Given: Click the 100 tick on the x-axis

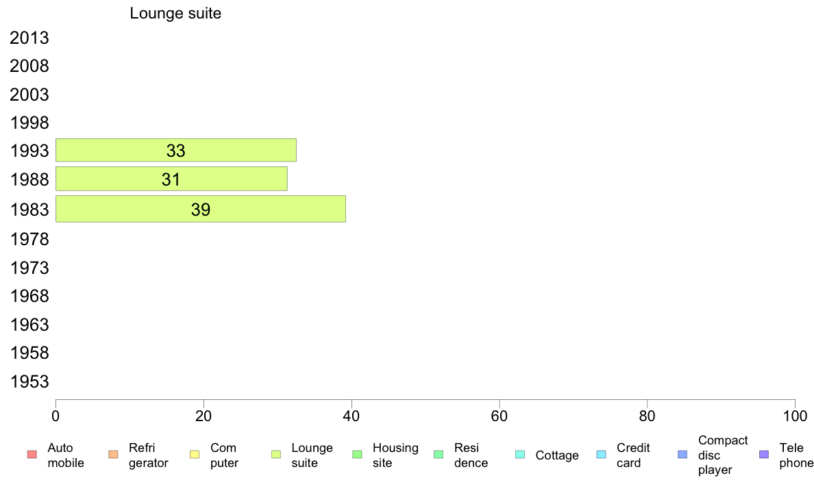Looking at the screenshot, I should [x=795, y=416].
